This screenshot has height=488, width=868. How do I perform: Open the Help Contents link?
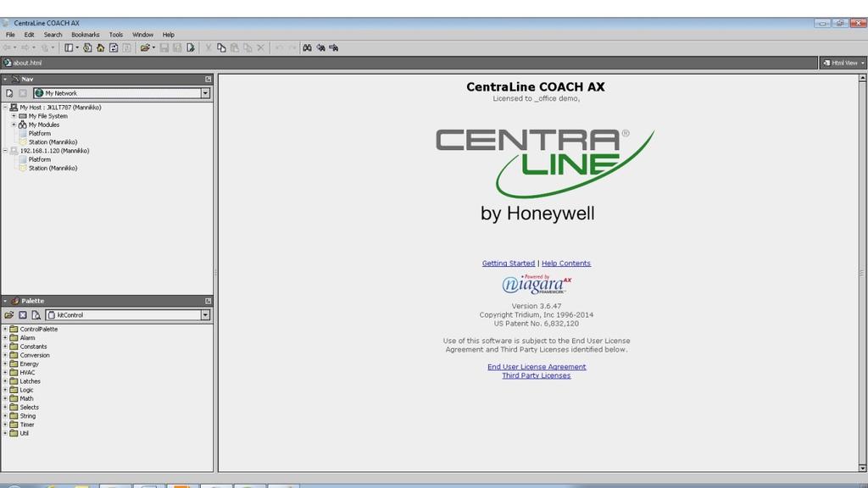coord(565,263)
